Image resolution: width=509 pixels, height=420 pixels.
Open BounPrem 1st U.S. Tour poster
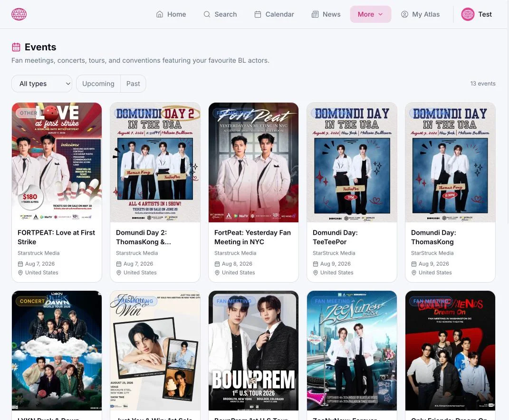click(x=253, y=351)
